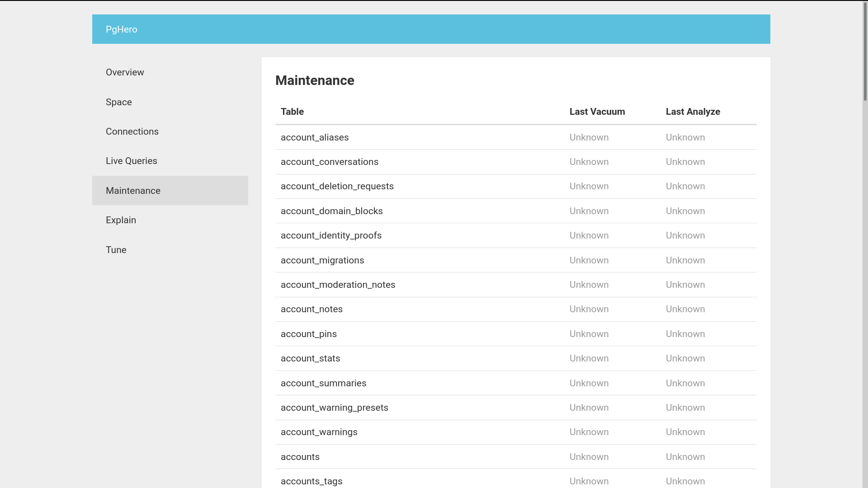Click the account_warning_presets table name
The image size is (868, 488).
point(334,408)
